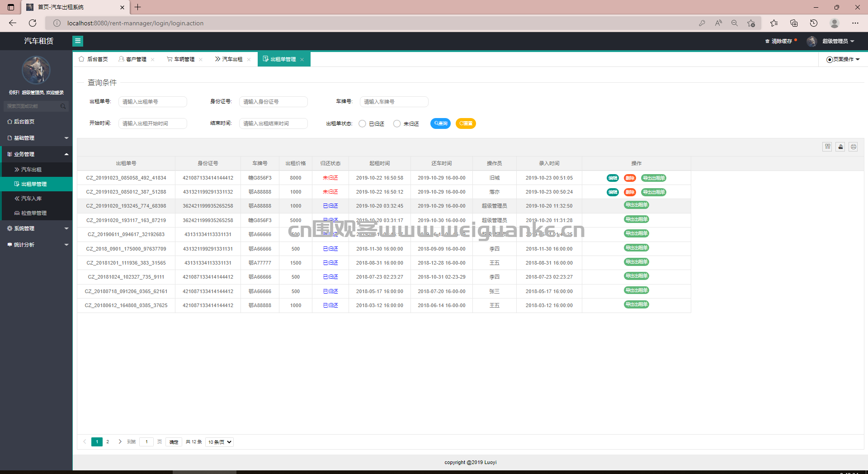This screenshot has height=474, width=868.
Task: Expand the 系统管理 menu
Action: pyautogui.click(x=36, y=228)
